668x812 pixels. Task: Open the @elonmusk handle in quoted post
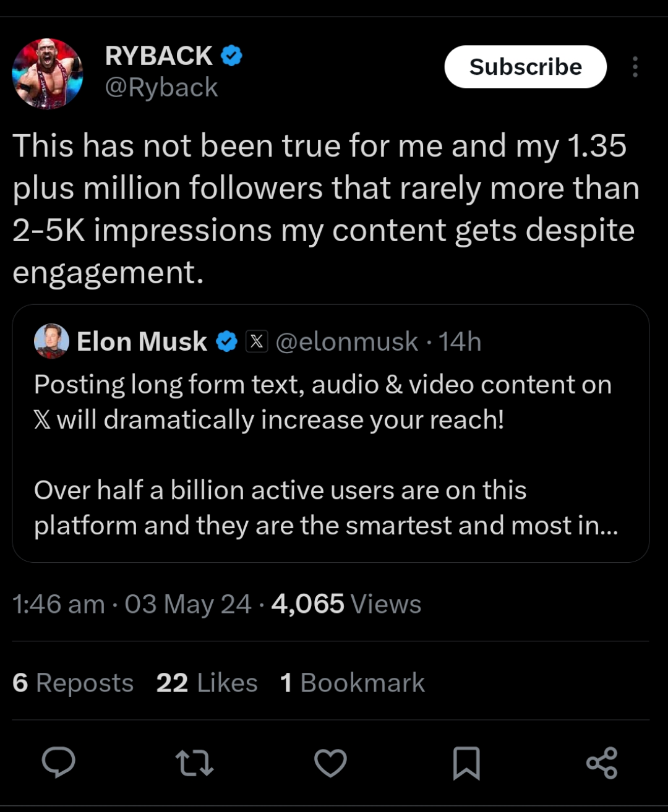click(346, 341)
